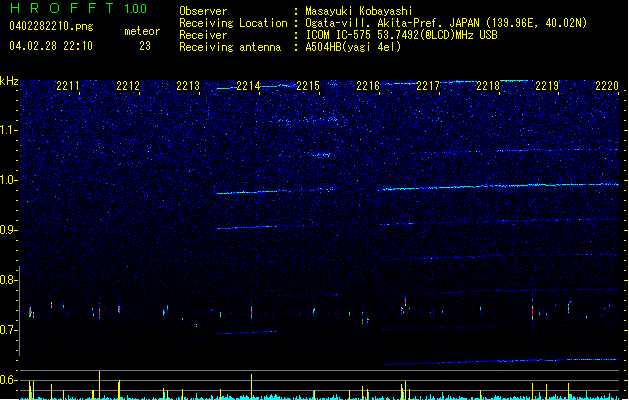Click the 2213 time marker
The image size is (629, 400).
coord(188,86)
